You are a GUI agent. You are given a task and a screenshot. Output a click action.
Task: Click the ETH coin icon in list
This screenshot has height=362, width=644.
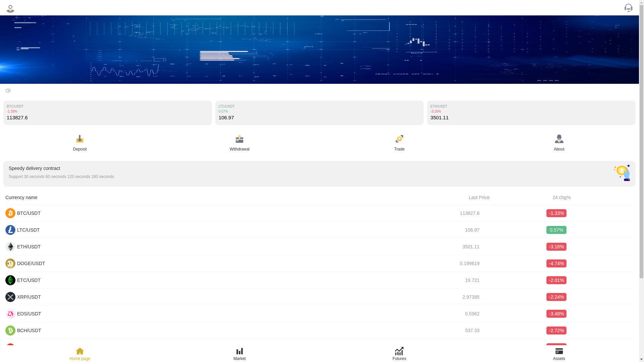point(10,247)
